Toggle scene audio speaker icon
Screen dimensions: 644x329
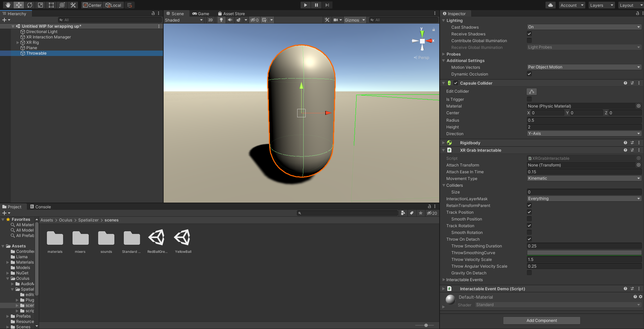click(x=230, y=20)
